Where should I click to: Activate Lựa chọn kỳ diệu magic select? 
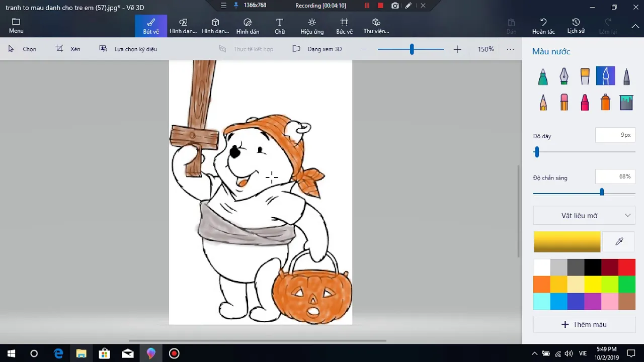tap(128, 49)
